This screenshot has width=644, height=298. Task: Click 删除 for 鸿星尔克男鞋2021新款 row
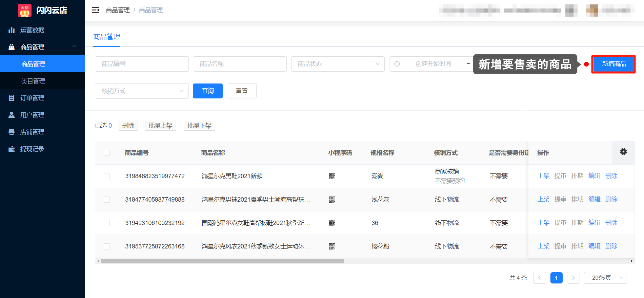611,176
